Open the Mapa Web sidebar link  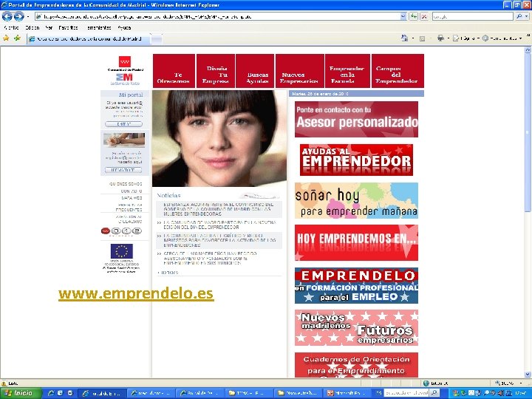click(x=132, y=198)
